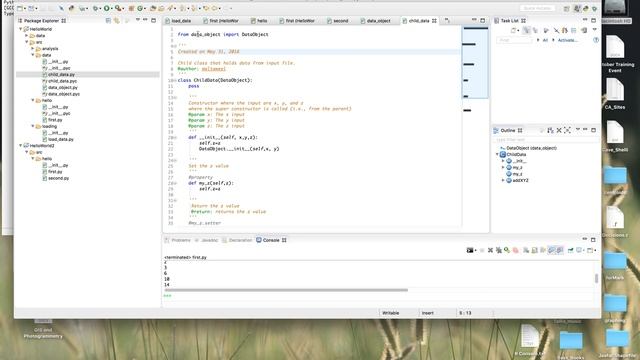Select the Console tab
This screenshot has width=640, height=360.
(x=271, y=240)
